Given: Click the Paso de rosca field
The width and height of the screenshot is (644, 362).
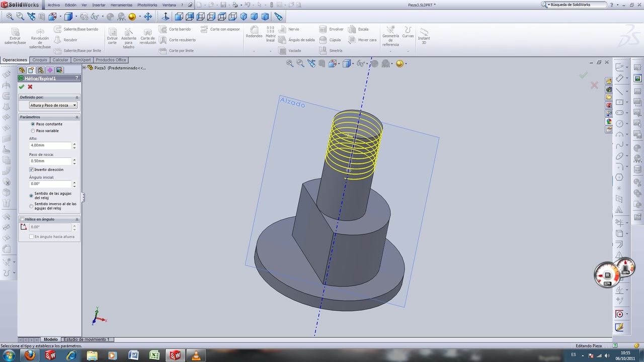Looking at the screenshot, I should pyautogui.click(x=50, y=161).
